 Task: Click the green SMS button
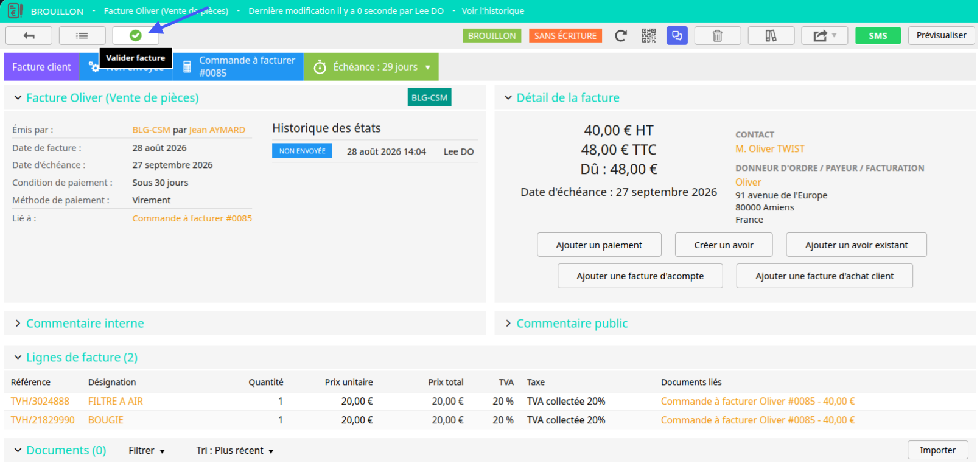tap(878, 36)
